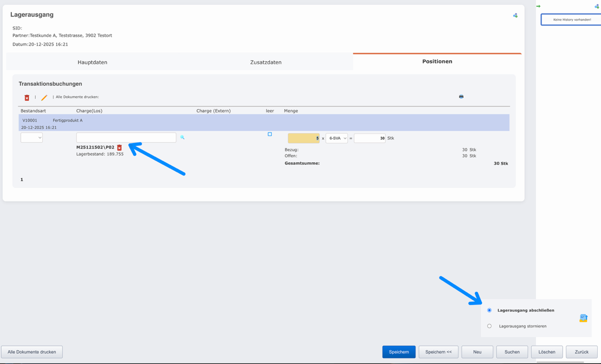Click the share icon in Lagerausgang header
The image size is (601, 364).
tap(515, 16)
